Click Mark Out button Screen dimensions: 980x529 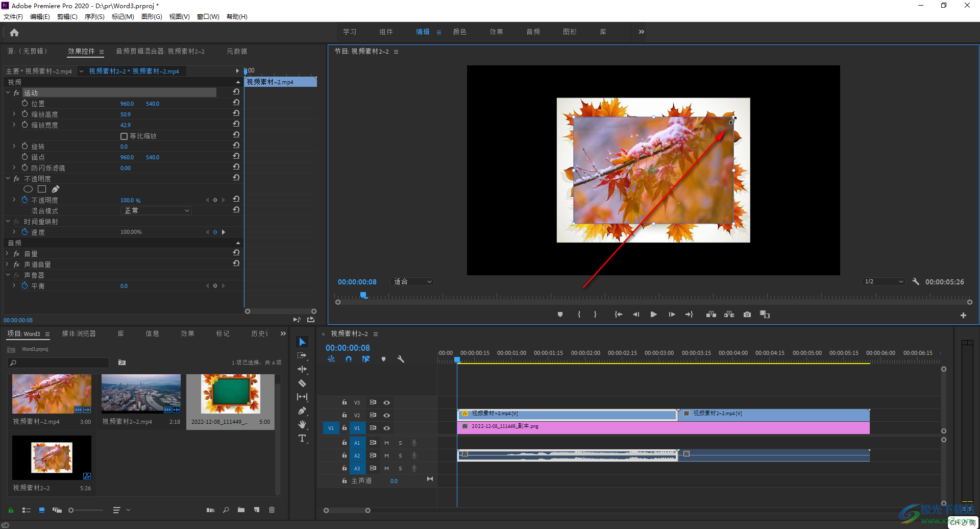[x=595, y=315]
